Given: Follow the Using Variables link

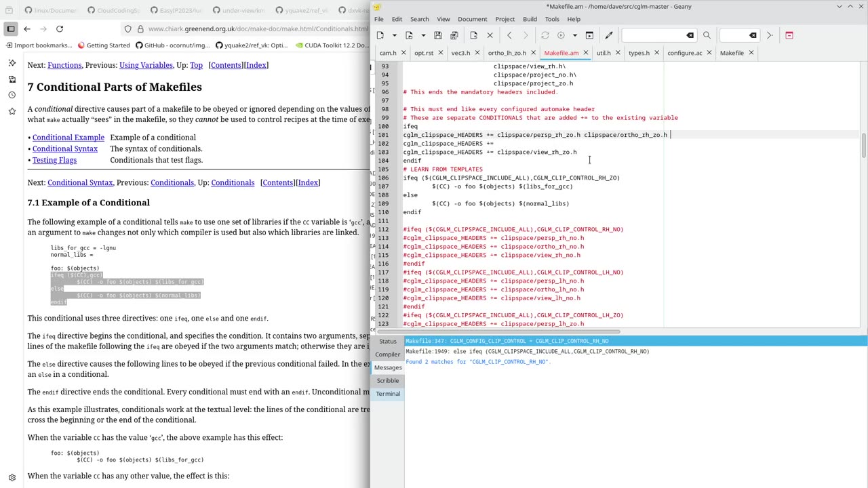Looking at the screenshot, I should coord(146,65).
